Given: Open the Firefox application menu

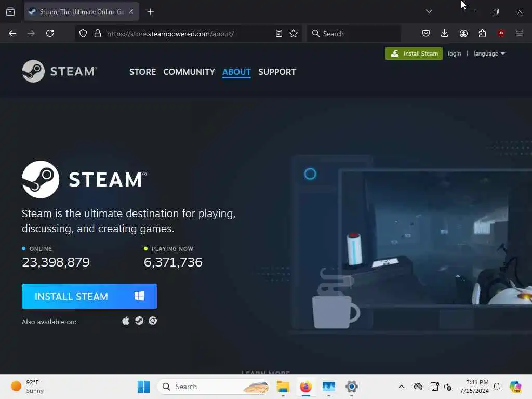Looking at the screenshot, I should click(x=520, y=33).
